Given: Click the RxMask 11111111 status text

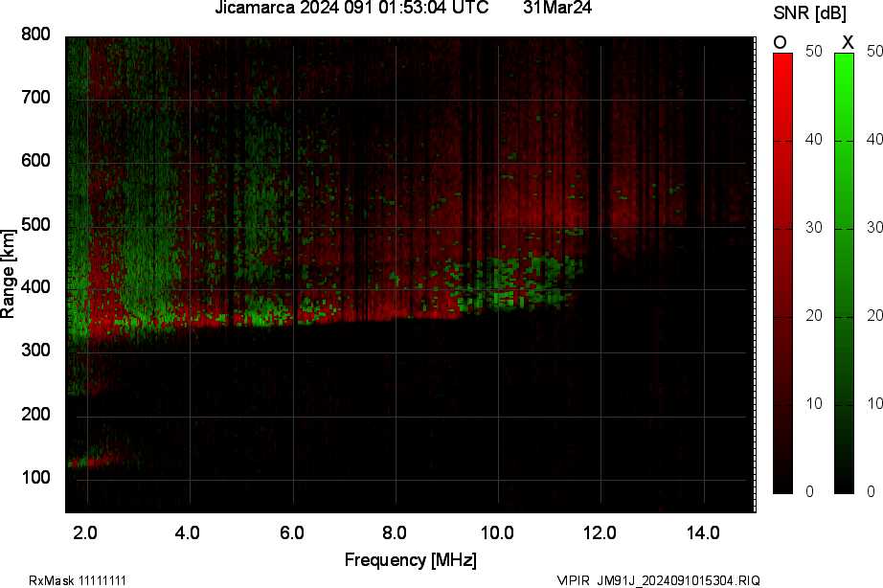Looking at the screenshot, I should [x=78, y=578].
